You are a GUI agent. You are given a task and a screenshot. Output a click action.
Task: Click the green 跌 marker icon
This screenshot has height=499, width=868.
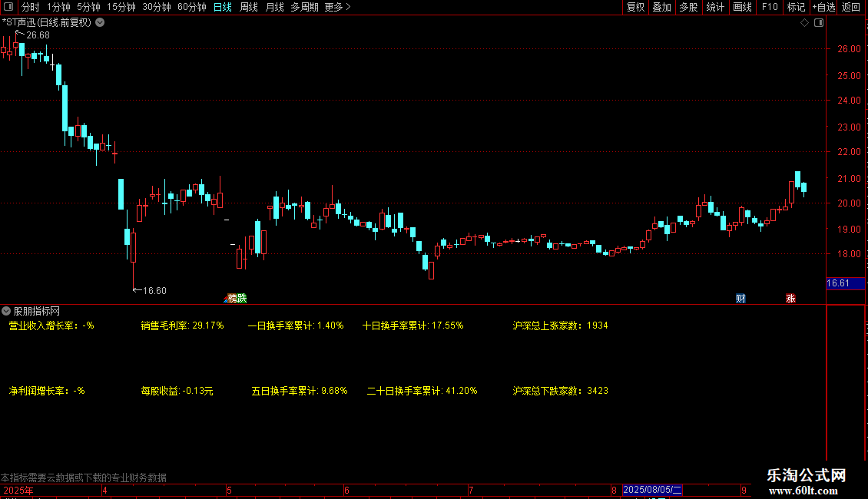pyautogui.click(x=242, y=298)
